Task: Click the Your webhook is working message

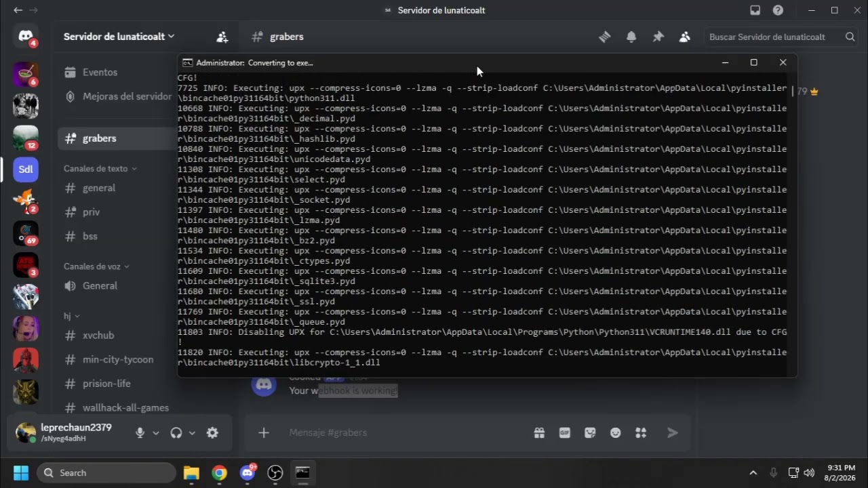Action: point(343,391)
